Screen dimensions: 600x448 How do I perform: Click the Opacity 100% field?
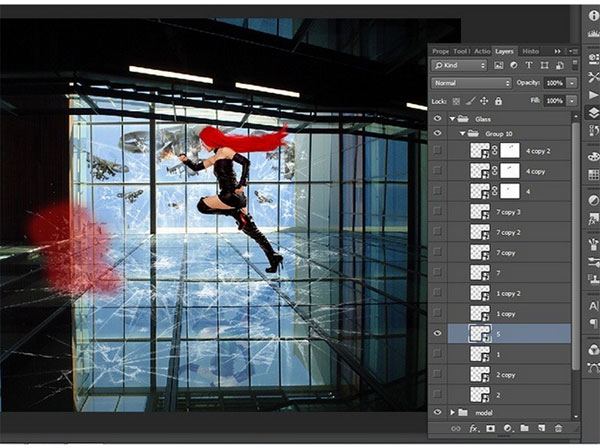(554, 83)
